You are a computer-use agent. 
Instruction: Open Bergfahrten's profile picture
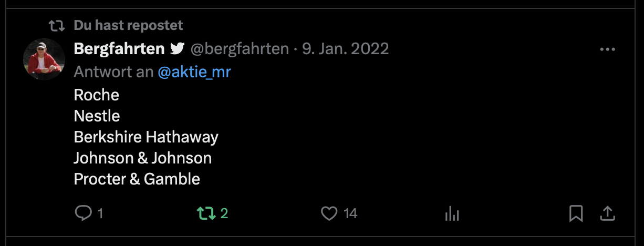44,59
